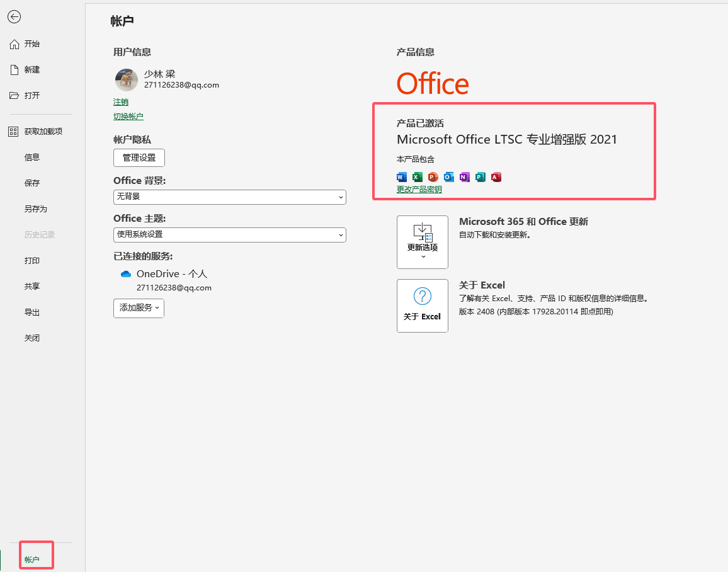This screenshot has height=572, width=728.
Task: Open the 更新选项 dropdown button
Action: [423, 242]
